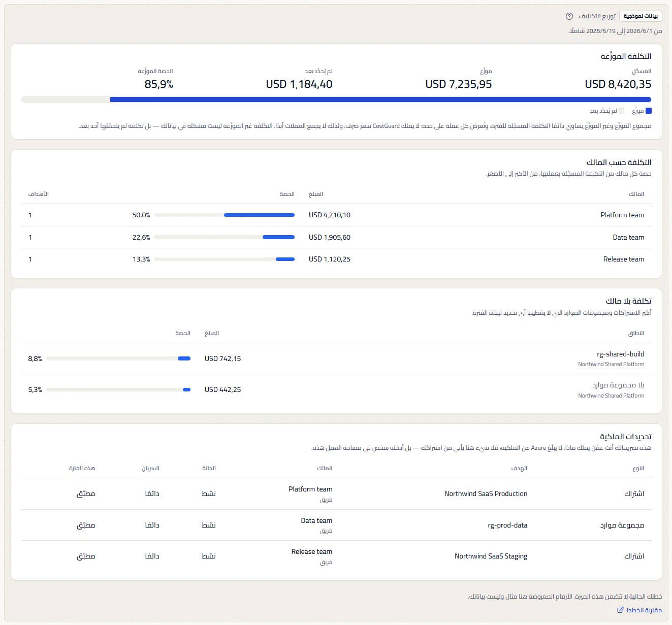Image resolution: width=672 pixels, height=625 pixels.
Task: Click the "دائمًا" validity cell for Northwind SaaS Staging
Action: pyautogui.click(x=152, y=556)
